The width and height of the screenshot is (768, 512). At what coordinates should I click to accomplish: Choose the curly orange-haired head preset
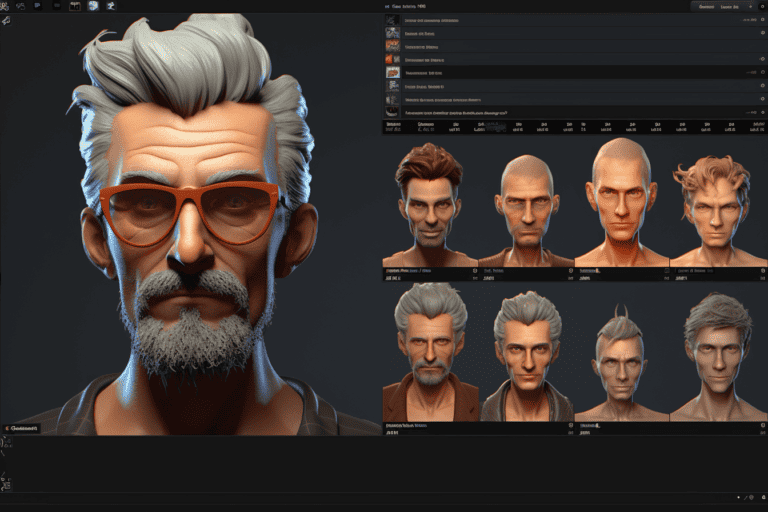pos(718,211)
